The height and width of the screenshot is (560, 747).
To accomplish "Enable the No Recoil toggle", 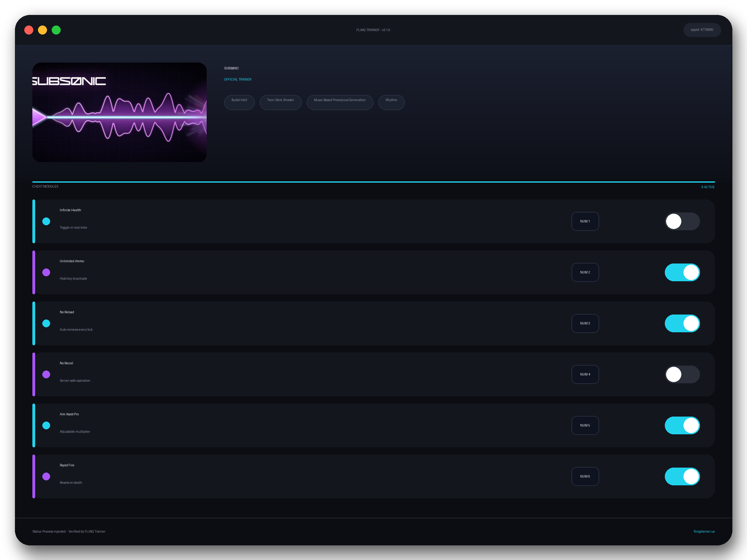I will (x=682, y=374).
